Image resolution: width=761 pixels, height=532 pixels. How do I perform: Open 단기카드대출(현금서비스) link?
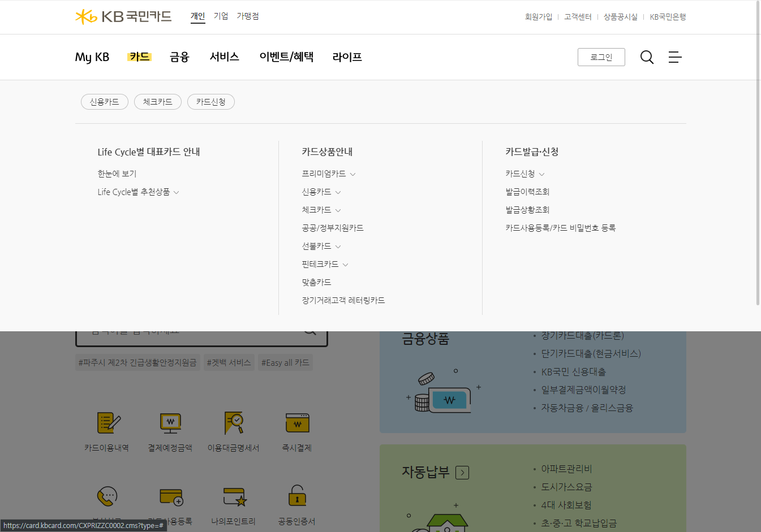pyautogui.click(x=591, y=353)
